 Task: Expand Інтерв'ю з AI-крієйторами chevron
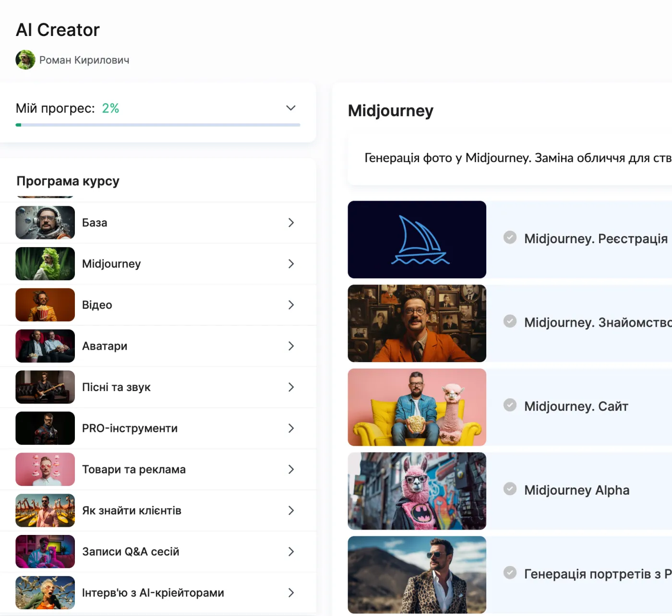click(x=291, y=593)
